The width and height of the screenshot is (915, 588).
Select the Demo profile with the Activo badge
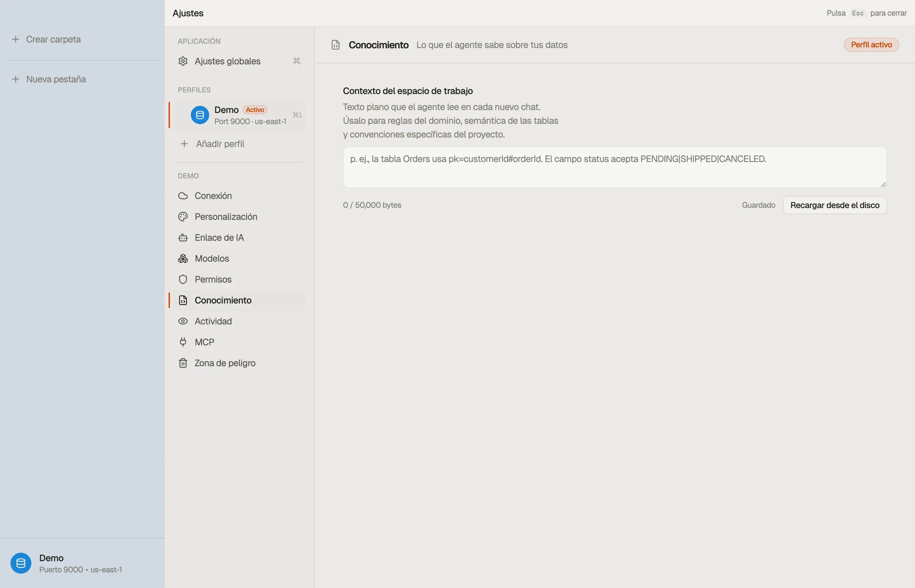pyautogui.click(x=238, y=115)
